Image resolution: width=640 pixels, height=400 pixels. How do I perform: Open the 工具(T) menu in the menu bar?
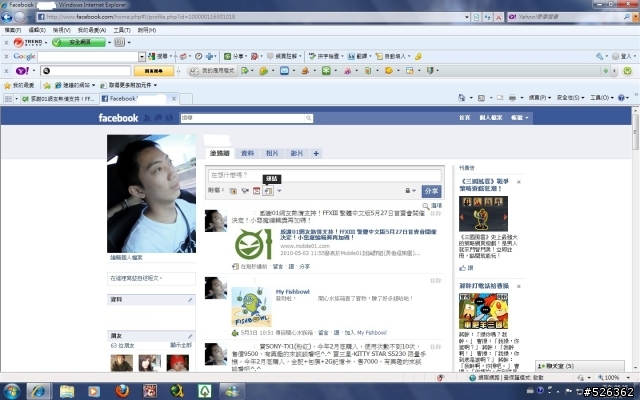pyautogui.click(x=122, y=30)
